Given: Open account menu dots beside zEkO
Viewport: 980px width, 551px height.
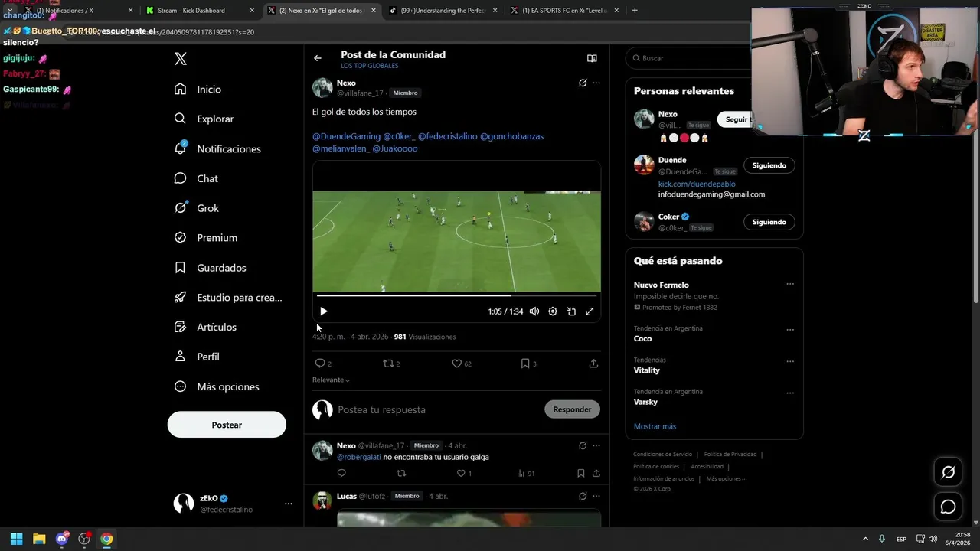Looking at the screenshot, I should pos(289,504).
